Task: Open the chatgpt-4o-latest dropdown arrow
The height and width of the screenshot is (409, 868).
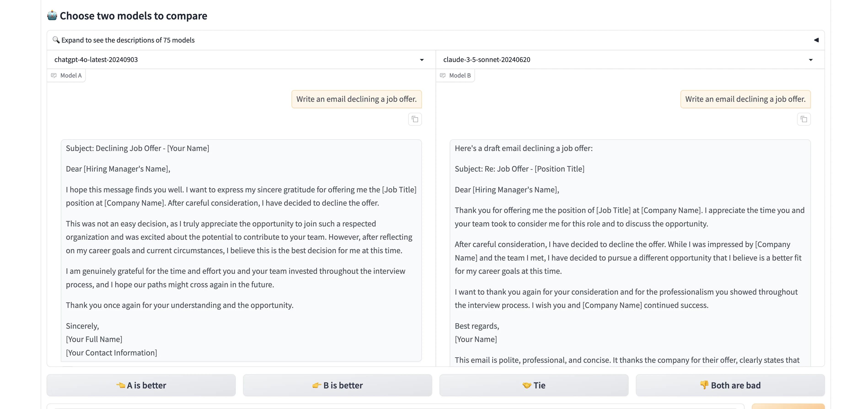Action: coord(421,60)
